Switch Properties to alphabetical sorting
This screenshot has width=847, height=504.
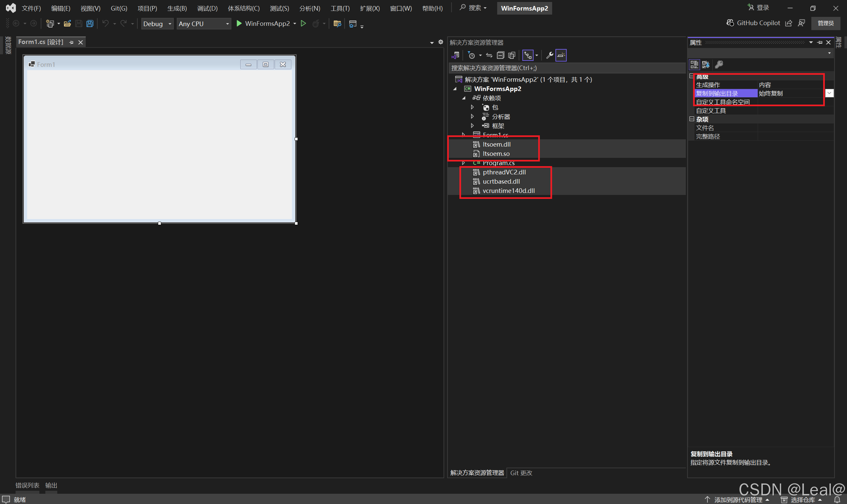(x=706, y=64)
